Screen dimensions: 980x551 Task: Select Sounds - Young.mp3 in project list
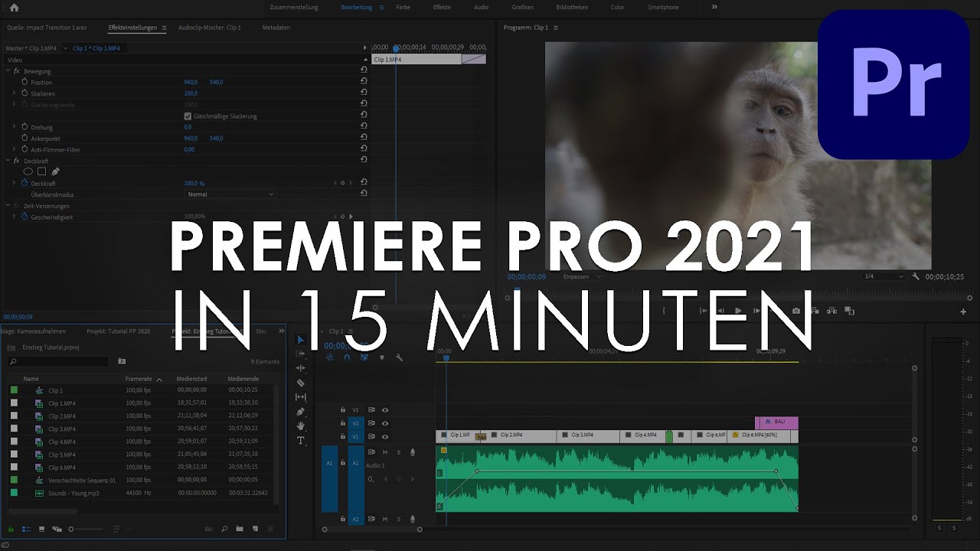pyautogui.click(x=73, y=494)
